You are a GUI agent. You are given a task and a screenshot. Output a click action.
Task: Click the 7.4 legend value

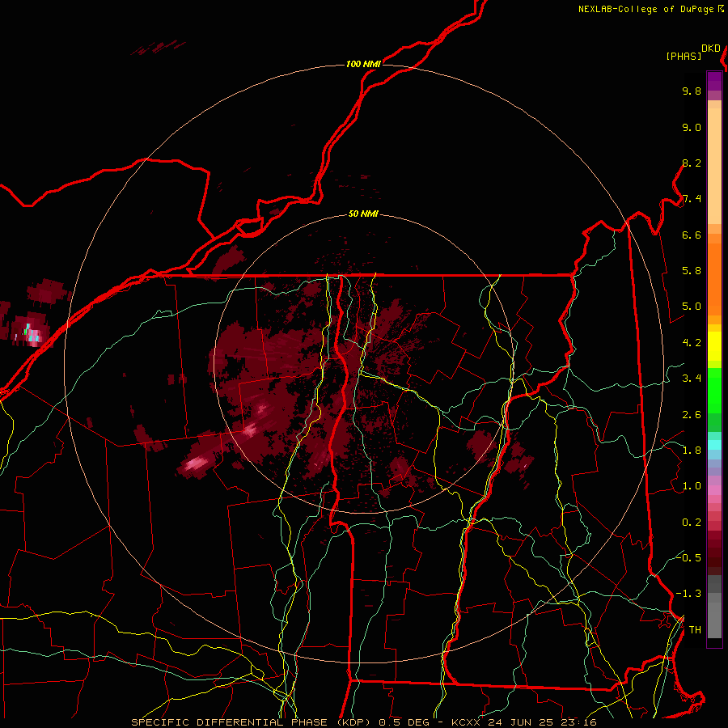[692, 199]
